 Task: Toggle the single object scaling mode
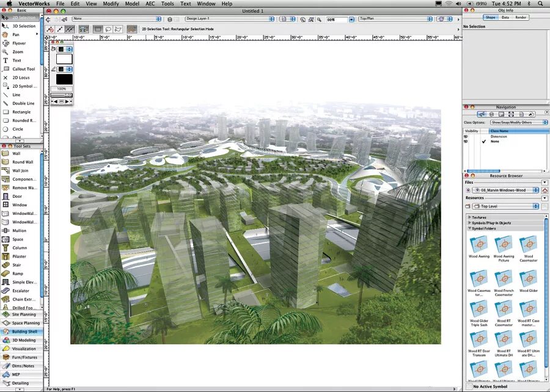pyautogui.click(x=60, y=29)
